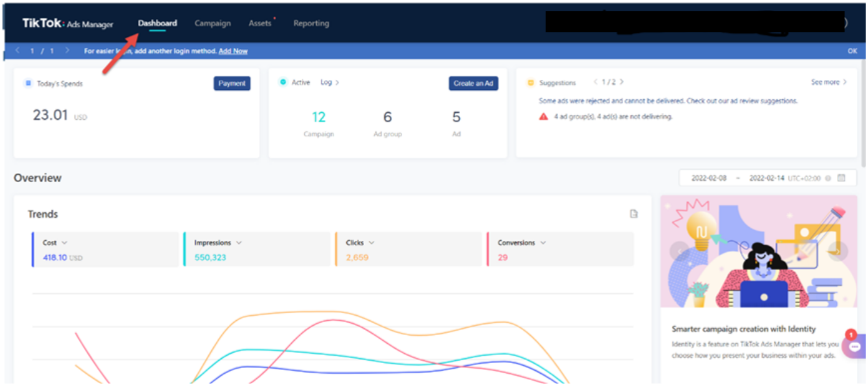
Task: Expand the Impressions metric dropdown
Action: point(239,243)
